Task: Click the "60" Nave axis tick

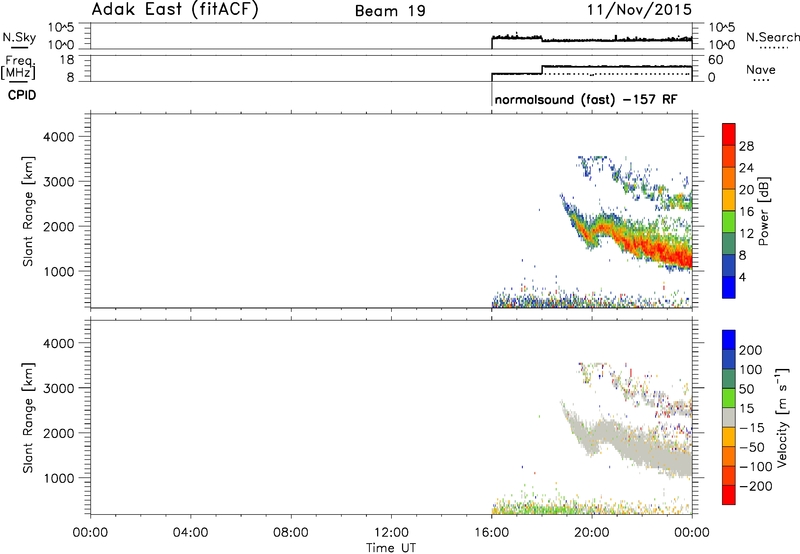Action: 716,60
